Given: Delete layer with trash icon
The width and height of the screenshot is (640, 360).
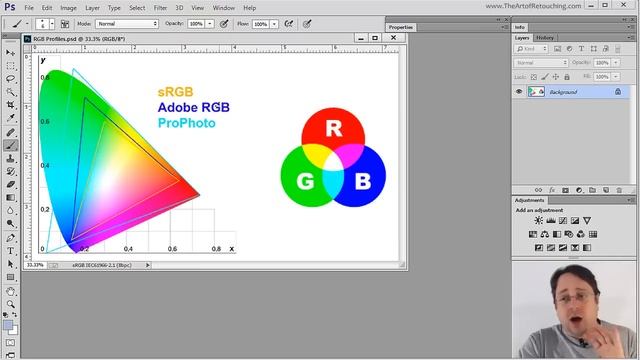Looking at the screenshot, I should [619, 190].
